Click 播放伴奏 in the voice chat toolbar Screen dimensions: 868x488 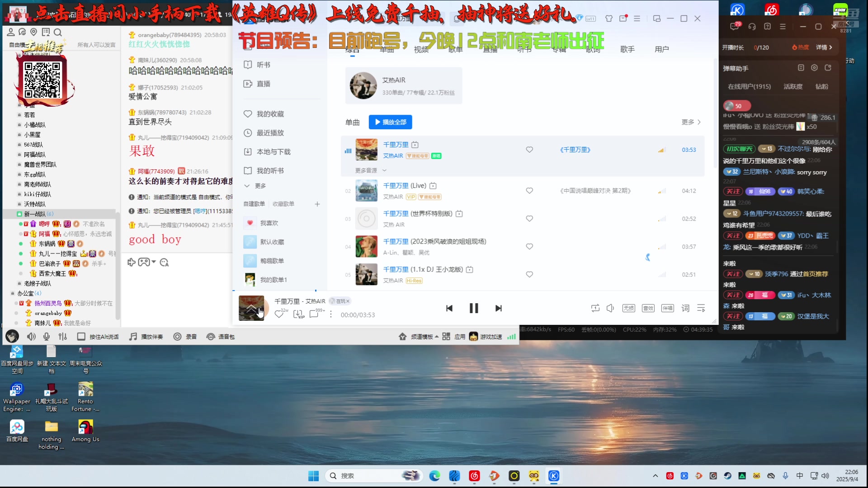point(146,337)
